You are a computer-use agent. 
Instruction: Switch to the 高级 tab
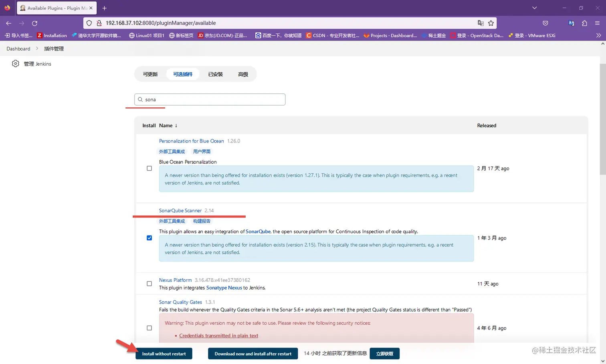(243, 74)
